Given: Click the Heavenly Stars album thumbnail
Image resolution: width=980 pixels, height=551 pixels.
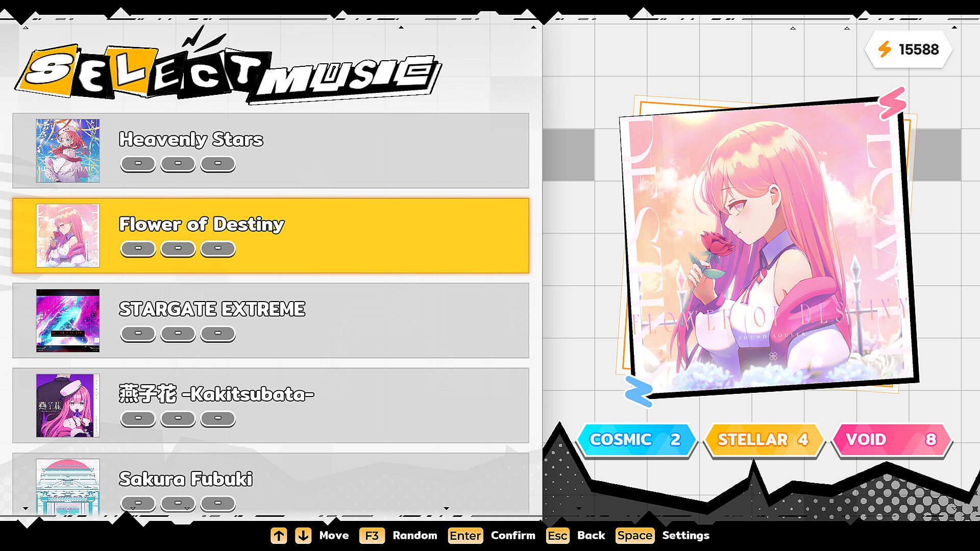Looking at the screenshot, I should coord(68,151).
